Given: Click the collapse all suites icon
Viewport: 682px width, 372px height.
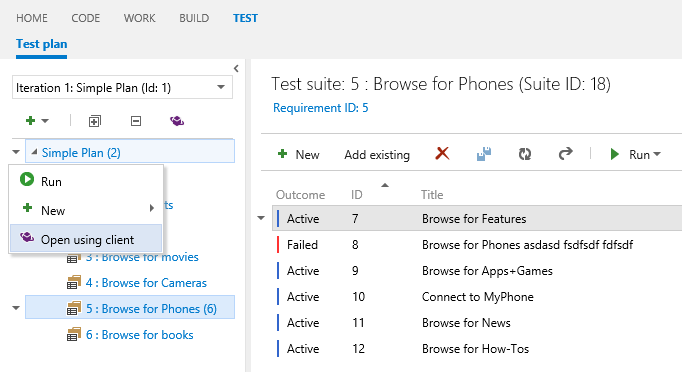Looking at the screenshot, I should (x=136, y=121).
